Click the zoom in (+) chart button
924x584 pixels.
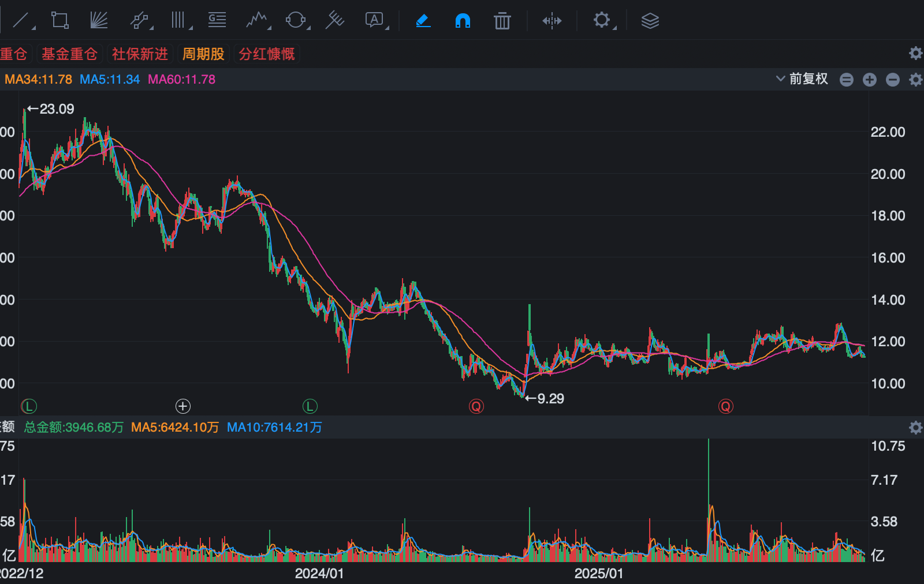click(869, 80)
